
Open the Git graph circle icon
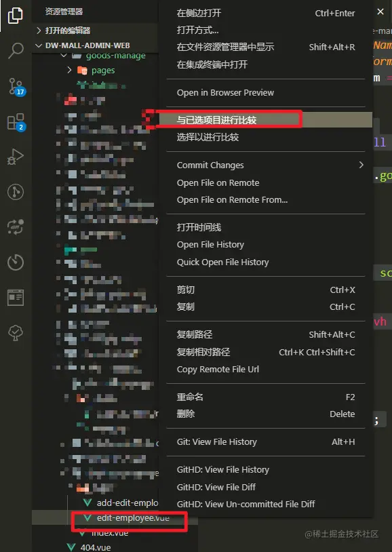pos(16,192)
